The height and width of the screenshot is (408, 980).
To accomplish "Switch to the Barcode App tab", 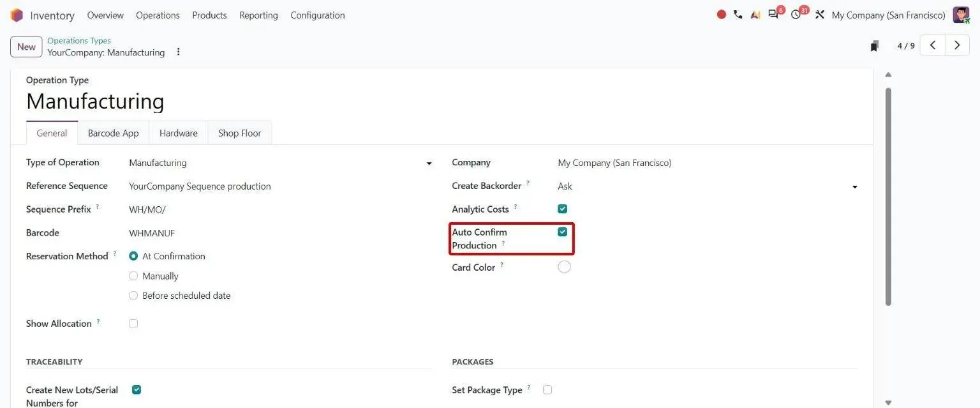I will click(x=113, y=133).
